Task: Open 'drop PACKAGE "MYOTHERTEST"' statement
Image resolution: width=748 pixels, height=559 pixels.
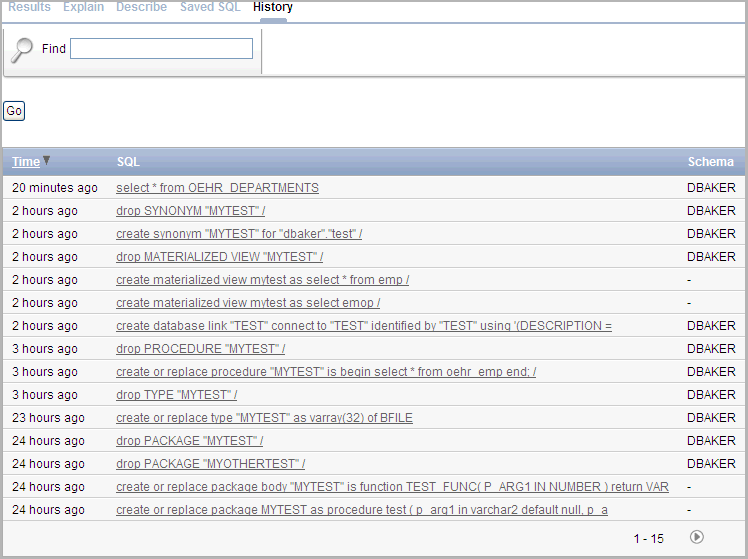Action: 211,464
